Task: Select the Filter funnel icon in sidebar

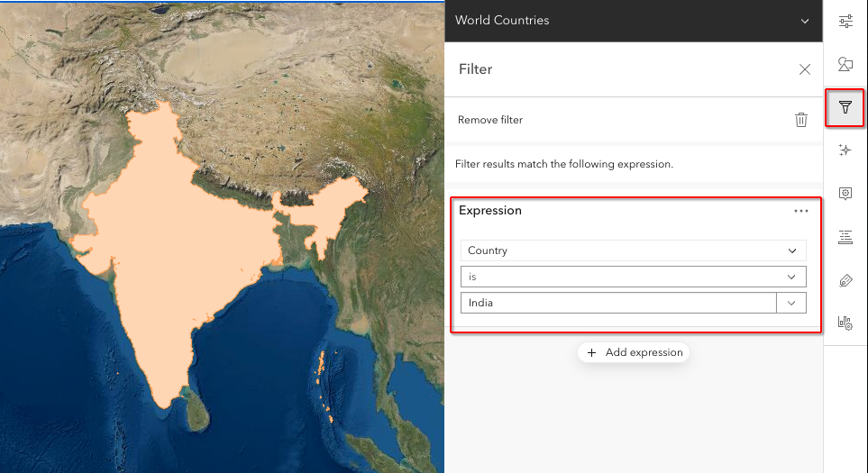Action: tap(845, 107)
